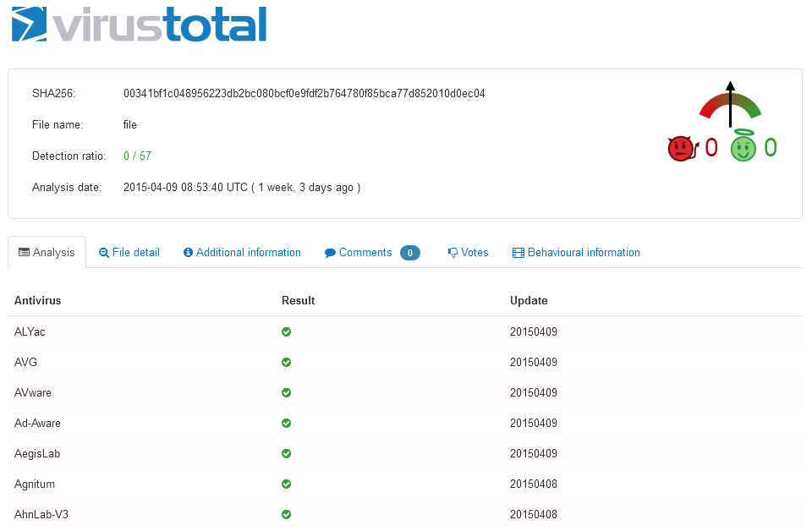Open the Analysis tab
The image size is (812, 531).
click(47, 252)
